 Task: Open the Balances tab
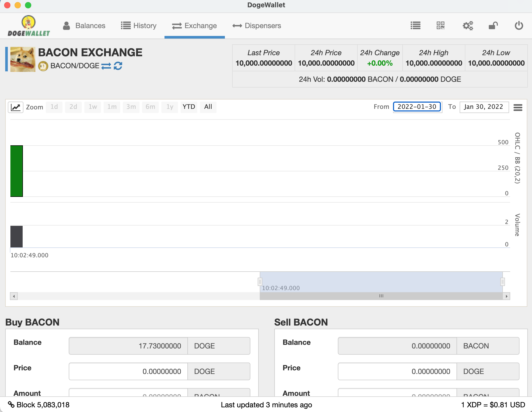[x=84, y=26]
